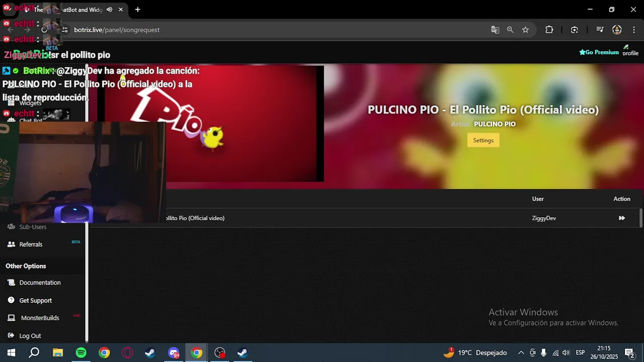The image size is (644, 362).
Task: Mute tab using the speaker icon
Action: click(109, 10)
